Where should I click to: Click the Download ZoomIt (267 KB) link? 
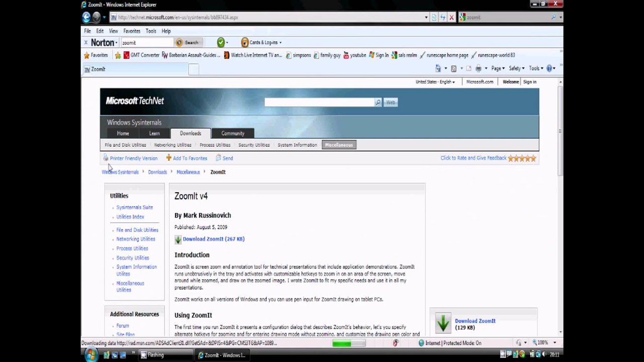click(x=213, y=239)
